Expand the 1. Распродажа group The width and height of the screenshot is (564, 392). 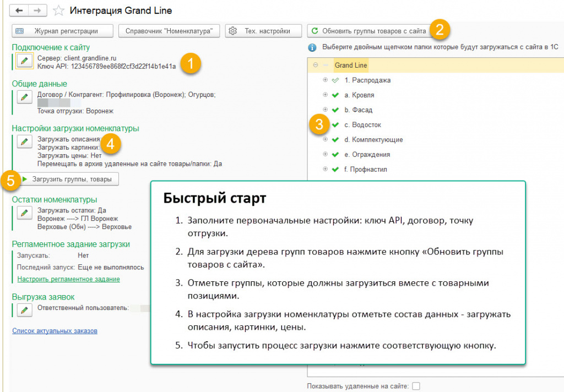click(x=325, y=80)
